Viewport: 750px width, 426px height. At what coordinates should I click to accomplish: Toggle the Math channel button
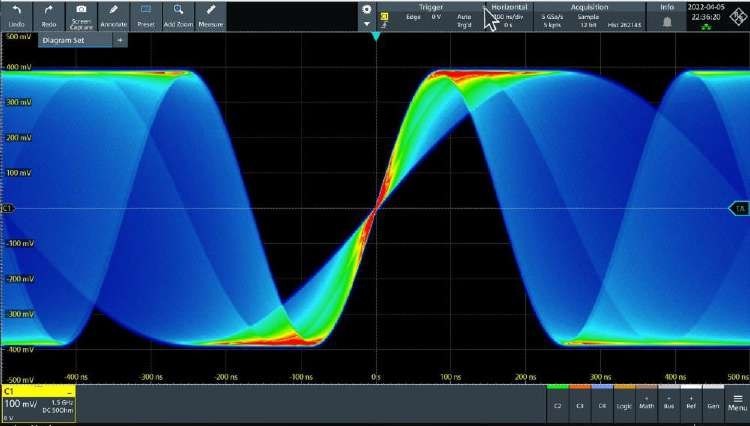[645, 404]
